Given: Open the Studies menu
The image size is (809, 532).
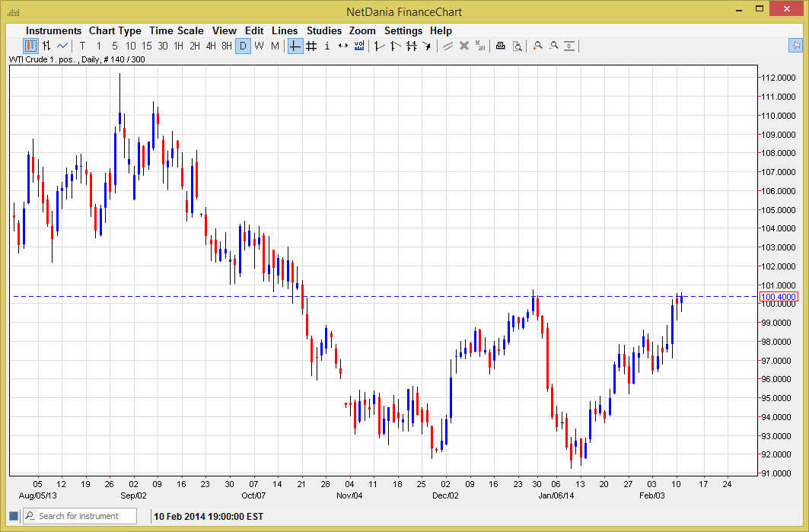Looking at the screenshot, I should [324, 30].
